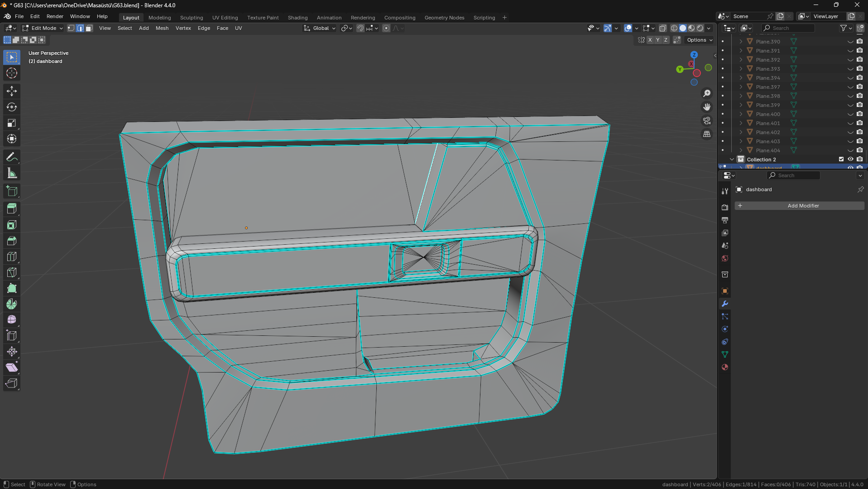
Task: Open the Mesh menu
Action: 162,28
